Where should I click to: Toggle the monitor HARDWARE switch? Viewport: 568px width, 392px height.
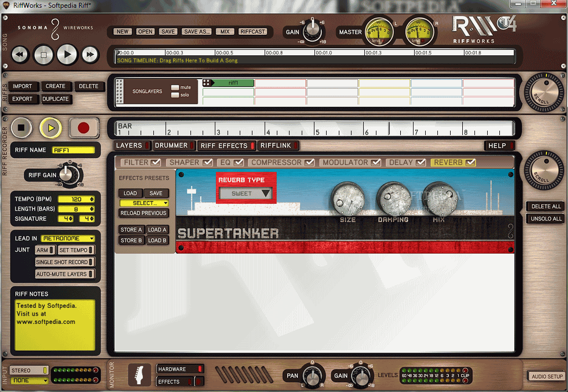[x=180, y=369]
